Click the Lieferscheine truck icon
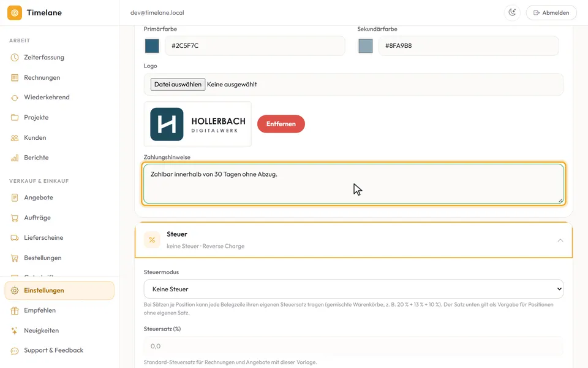The width and height of the screenshot is (588, 368). pyautogui.click(x=15, y=238)
